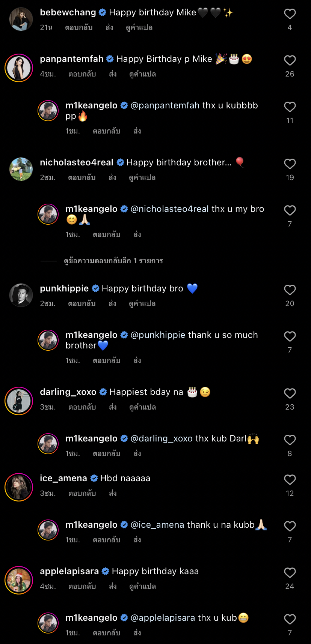311x644 pixels.
Task: Like darling_xoxo's Happiest bday comment
Action: (x=290, y=393)
